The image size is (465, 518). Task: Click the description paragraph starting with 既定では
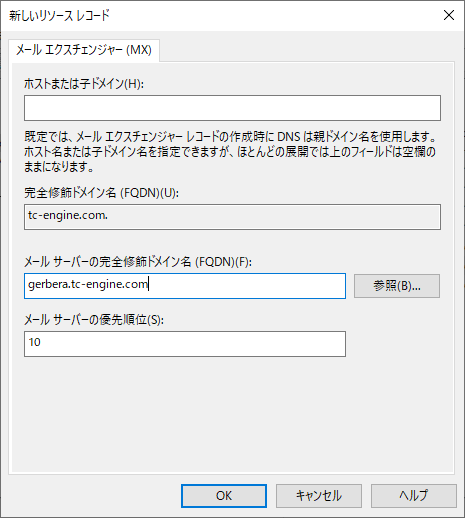(230, 151)
